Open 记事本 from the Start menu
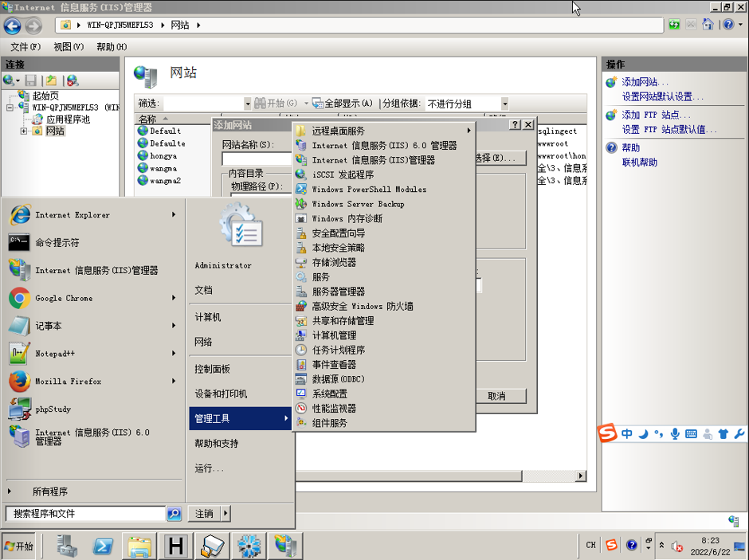 (92, 326)
